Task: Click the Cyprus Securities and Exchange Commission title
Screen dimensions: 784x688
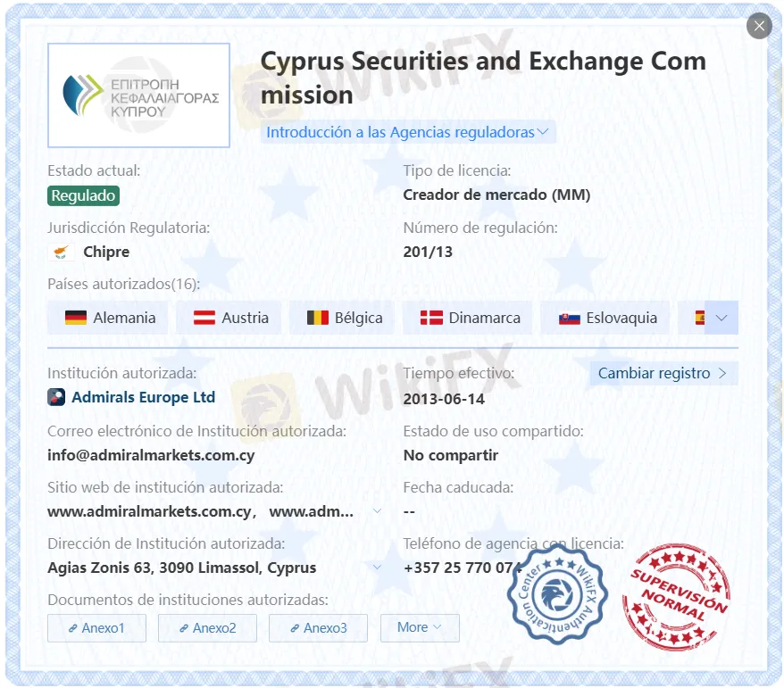Action: point(483,78)
